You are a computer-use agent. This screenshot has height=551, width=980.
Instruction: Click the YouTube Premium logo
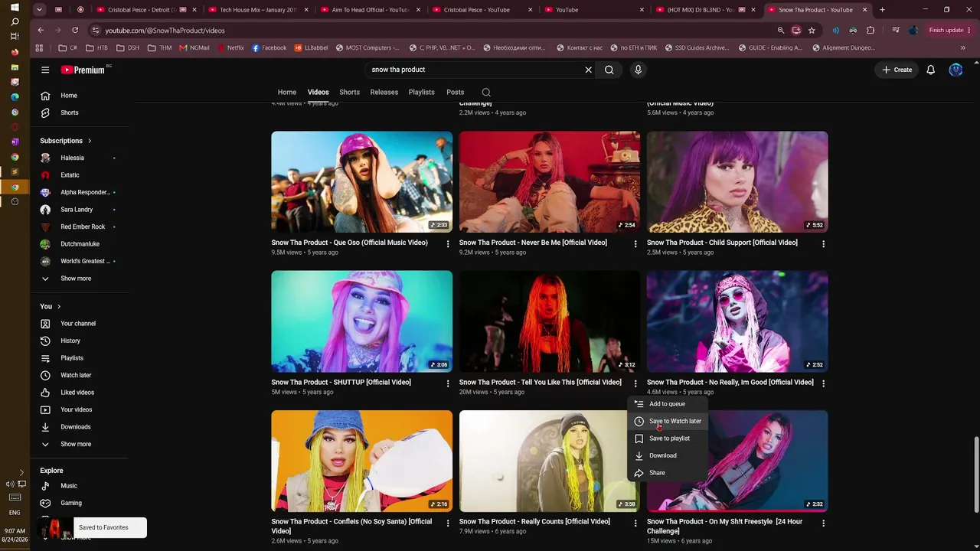(83, 70)
